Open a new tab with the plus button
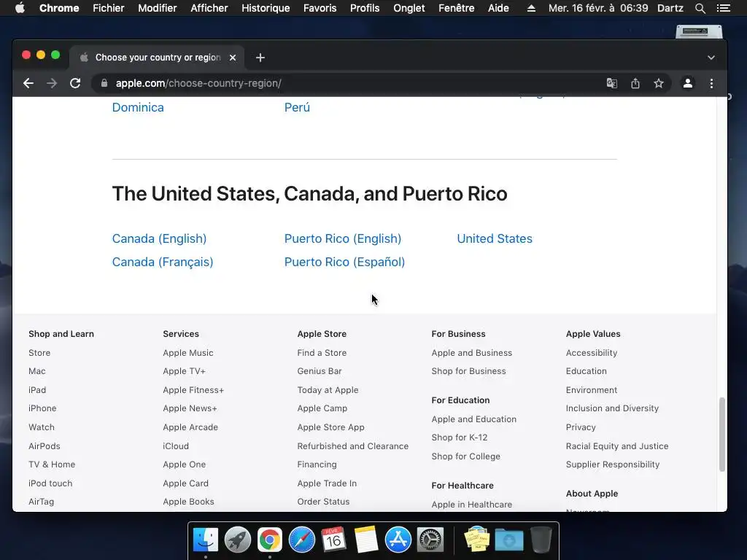 click(260, 58)
